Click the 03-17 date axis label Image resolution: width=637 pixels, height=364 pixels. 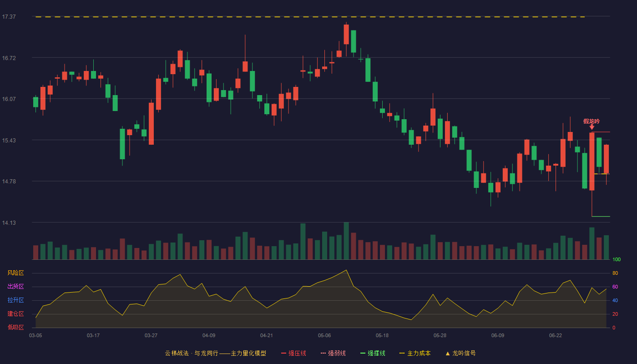(x=93, y=335)
